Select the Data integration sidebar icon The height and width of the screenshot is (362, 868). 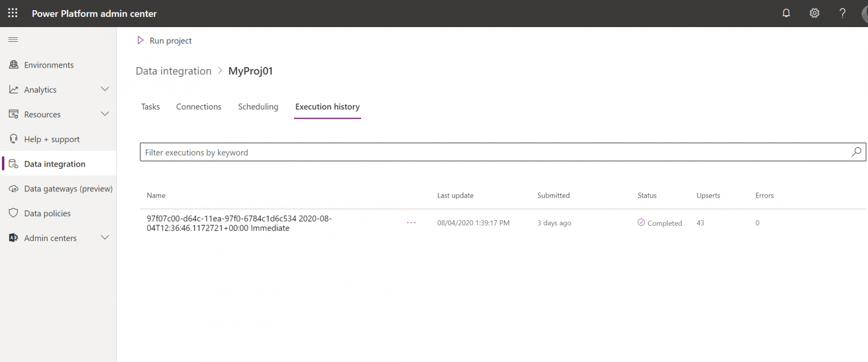[x=12, y=163]
